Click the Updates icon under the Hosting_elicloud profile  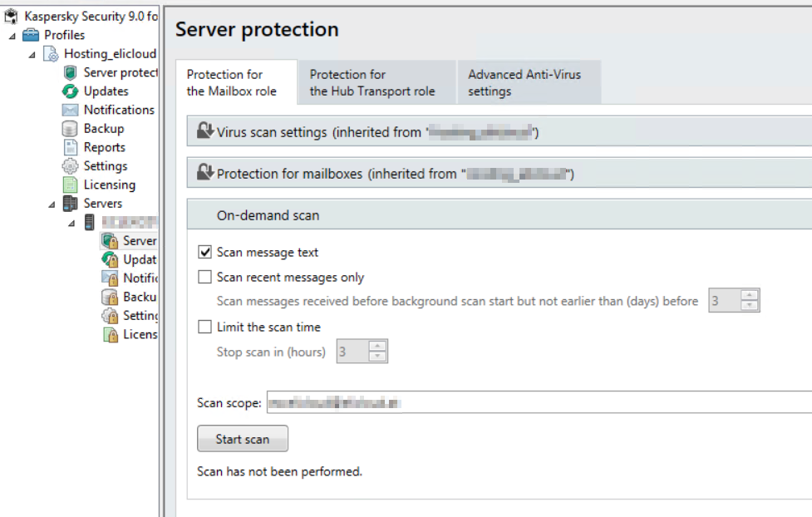pos(70,91)
